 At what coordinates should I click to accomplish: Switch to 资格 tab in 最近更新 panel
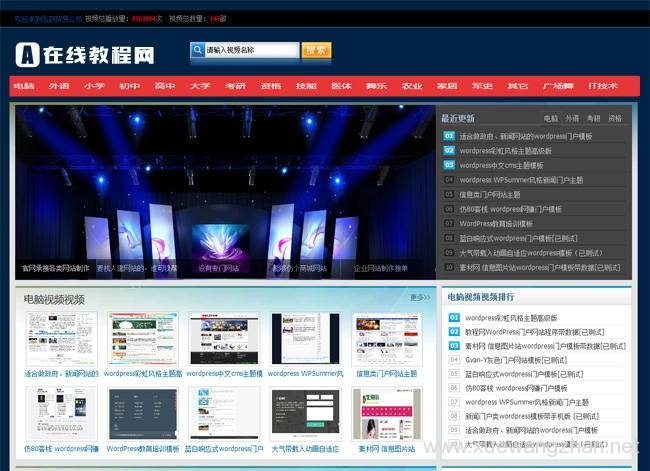click(x=614, y=118)
